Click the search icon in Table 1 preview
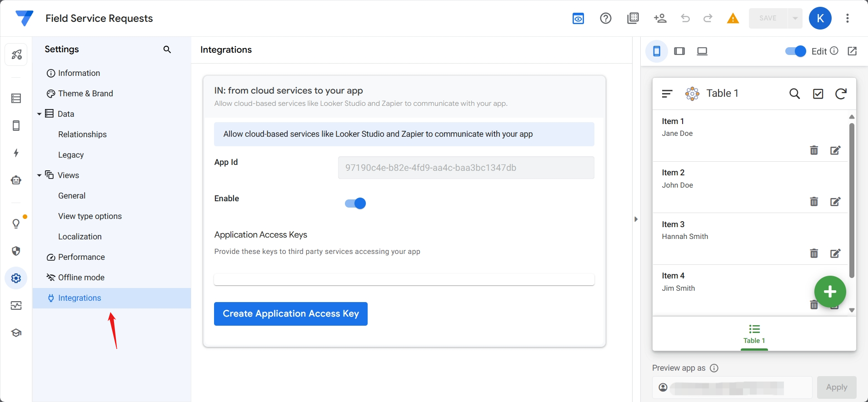This screenshot has width=868, height=402. click(x=795, y=94)
